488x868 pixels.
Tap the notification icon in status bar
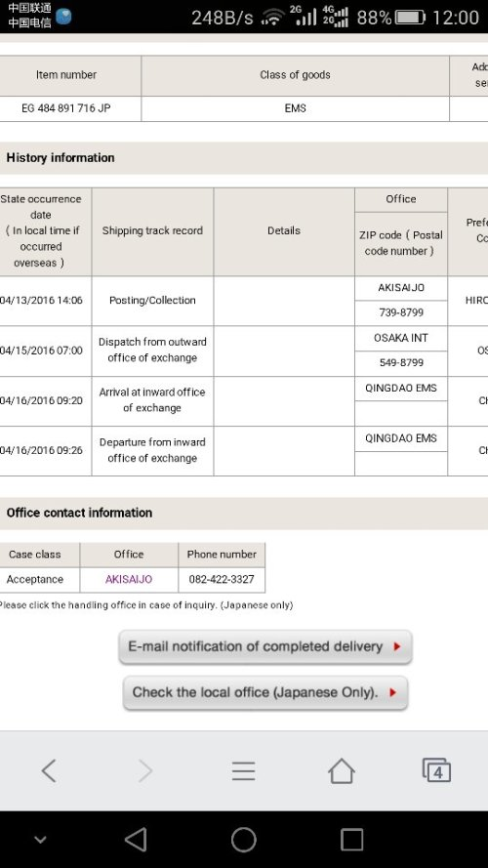point(63,17)
